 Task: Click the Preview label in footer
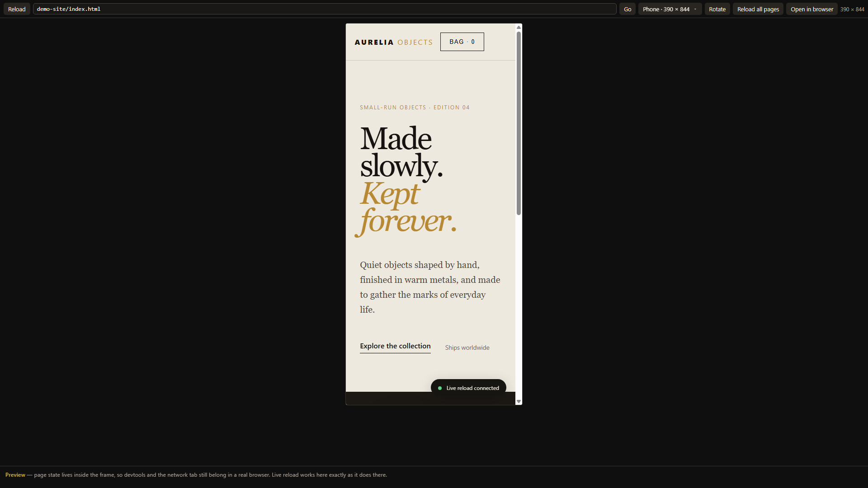(x=15, y=475)
